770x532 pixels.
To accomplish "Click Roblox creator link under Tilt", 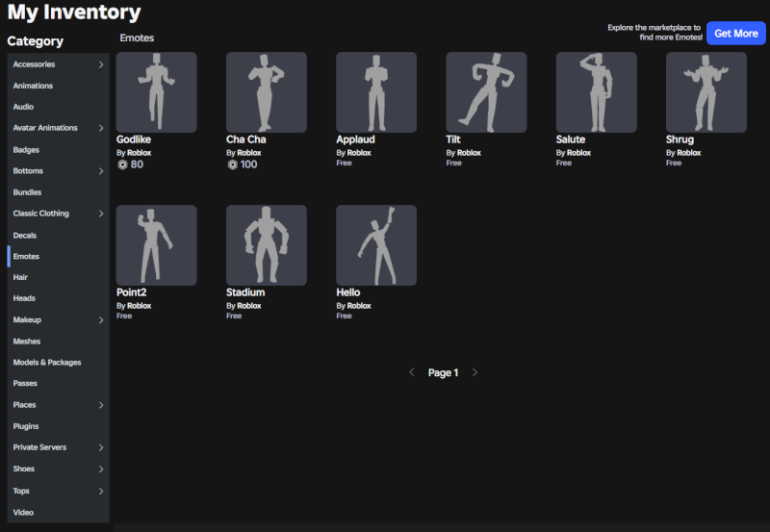I will (470, 153).
